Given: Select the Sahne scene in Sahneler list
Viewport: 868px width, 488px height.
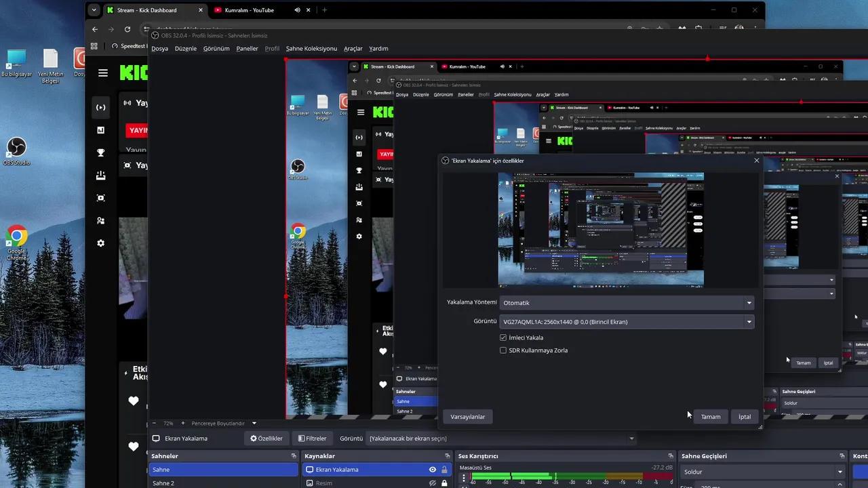Looking at the screenshot, I should tap(223, 470).
